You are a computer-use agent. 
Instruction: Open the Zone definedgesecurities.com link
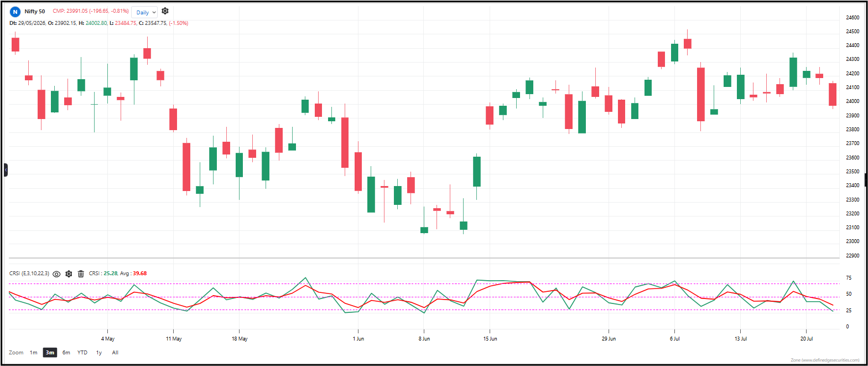[825, 360]
